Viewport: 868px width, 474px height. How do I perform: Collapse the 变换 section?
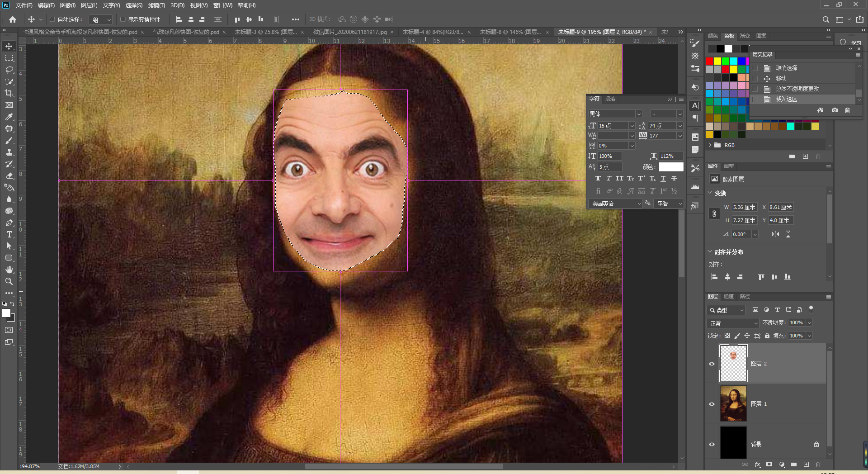[710, 193]
